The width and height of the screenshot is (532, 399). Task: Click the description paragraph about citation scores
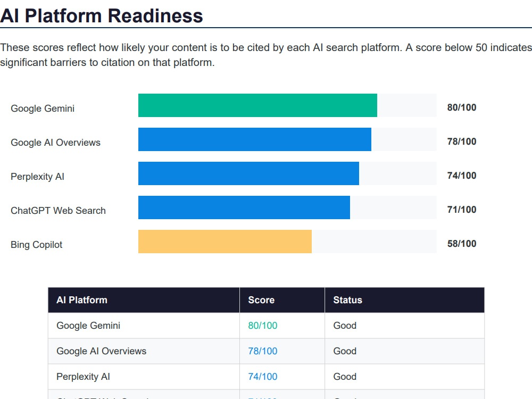(266, 55)
